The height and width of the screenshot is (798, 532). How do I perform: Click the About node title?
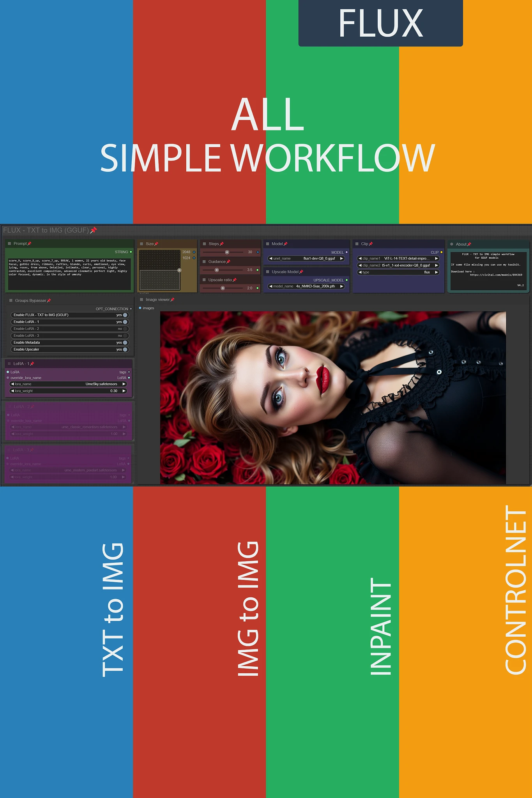pyautogui.click(x=461, y=244)
